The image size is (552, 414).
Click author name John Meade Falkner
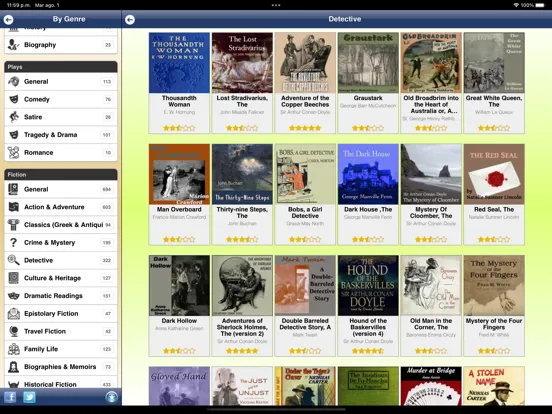coord(242,112)
